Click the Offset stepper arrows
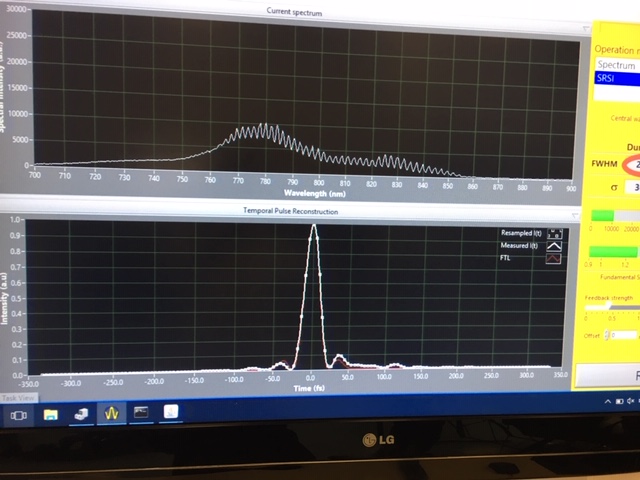Viewport: 640px width, 480px height. click(607, 335)
